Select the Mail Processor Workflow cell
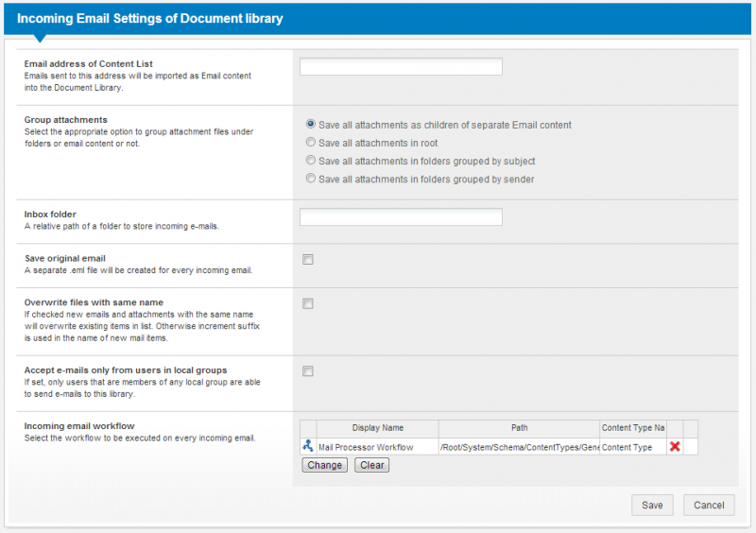The height and width of the screenshot is (533, 756). (377, 447)
